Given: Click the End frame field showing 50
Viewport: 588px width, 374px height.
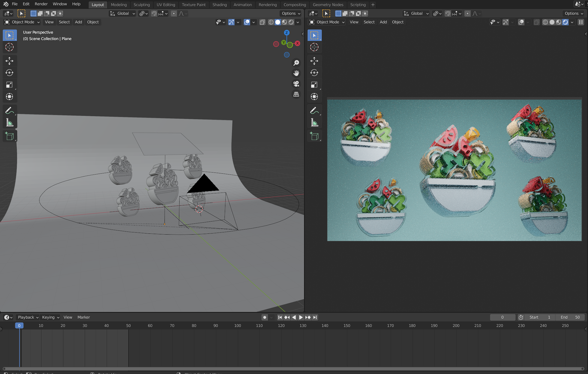Looking at the screenshot, I should 571,317.
